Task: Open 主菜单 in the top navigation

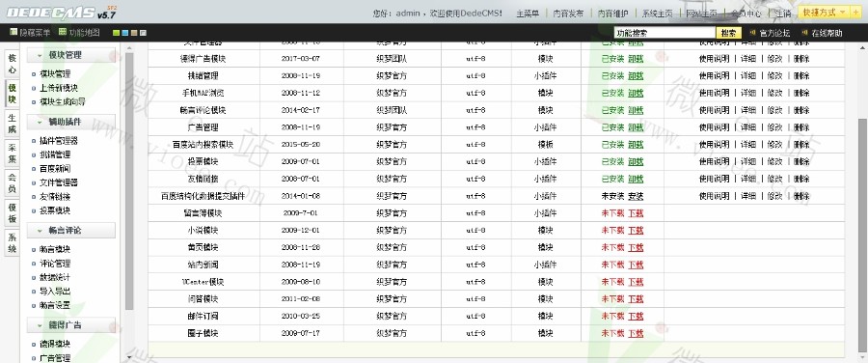Action: pyautogui.click(x=528, y=14)
